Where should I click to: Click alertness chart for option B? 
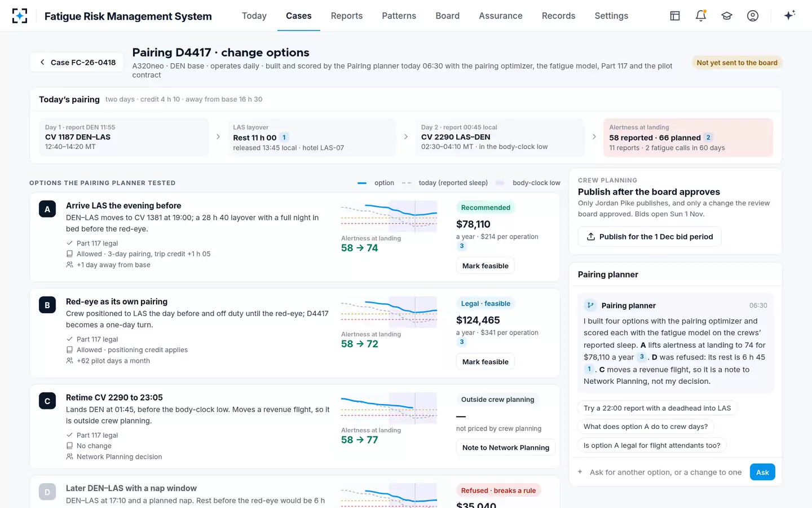tap(389, 312)
